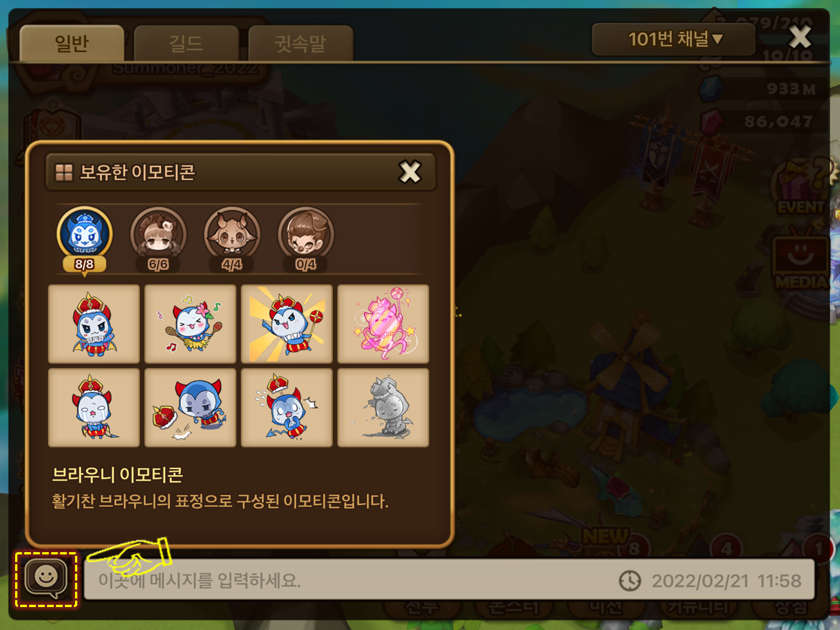Switch to the 귓속말 whisper tab
Screen dimensions: 840x630
(x=301, y=43)
